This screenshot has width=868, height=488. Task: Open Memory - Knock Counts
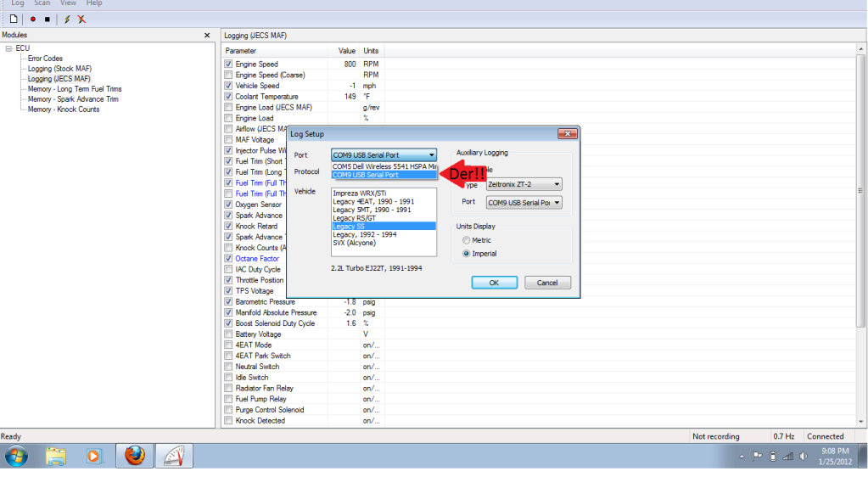64,109
